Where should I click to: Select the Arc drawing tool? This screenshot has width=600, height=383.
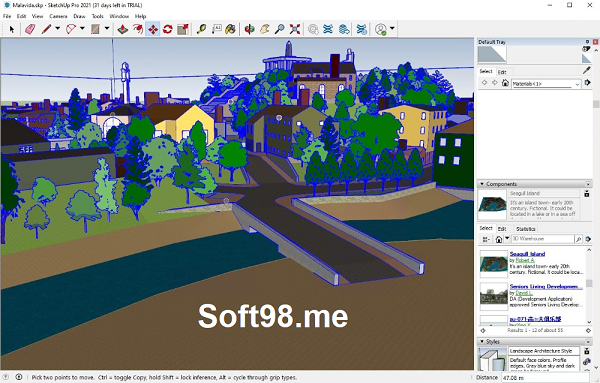(x=71, y=29)
